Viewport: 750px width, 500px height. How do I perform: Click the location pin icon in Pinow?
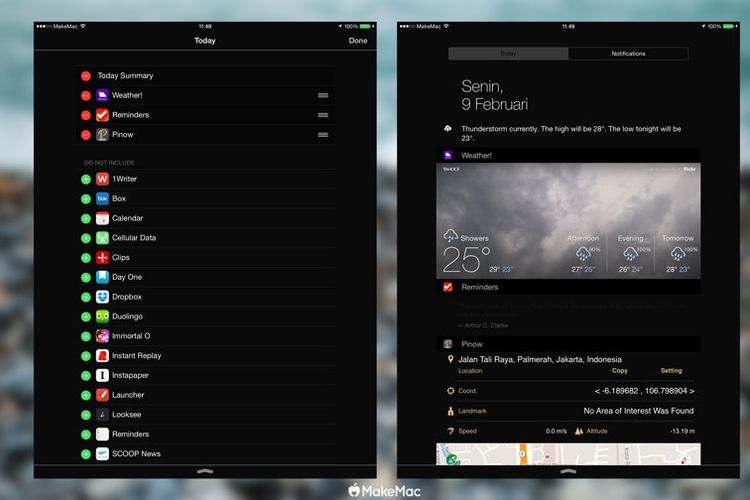[450, 359]
